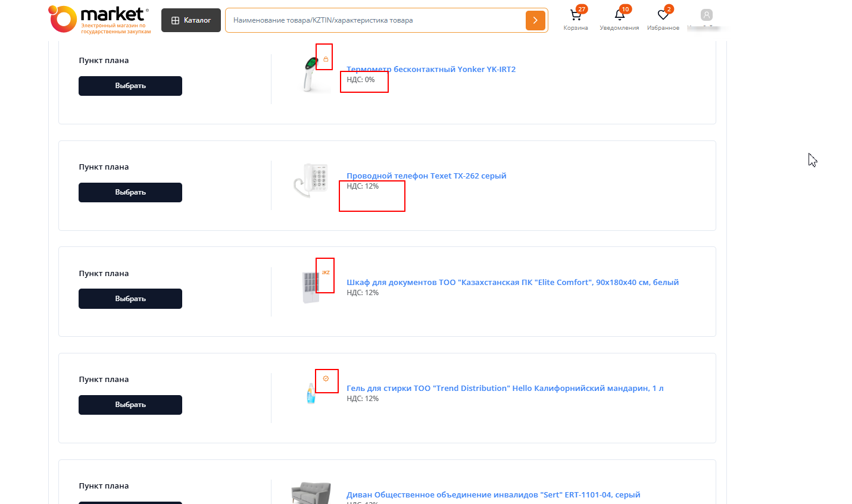Go to the market logo homepage
852x504 pixels.
[x=99, y=20]
